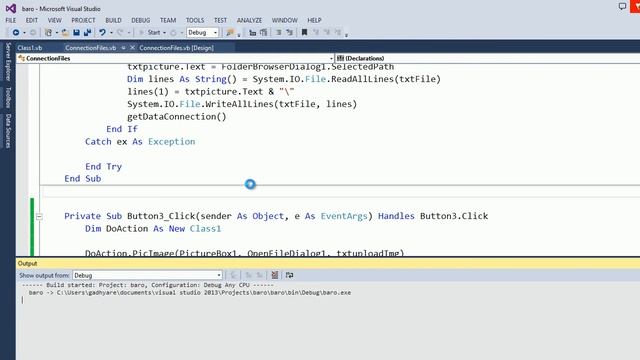Image resolution: width=640 pixels, height=360 pixels.
Task: Open the Show output from Debug dropdown
Action: (147, 275)
